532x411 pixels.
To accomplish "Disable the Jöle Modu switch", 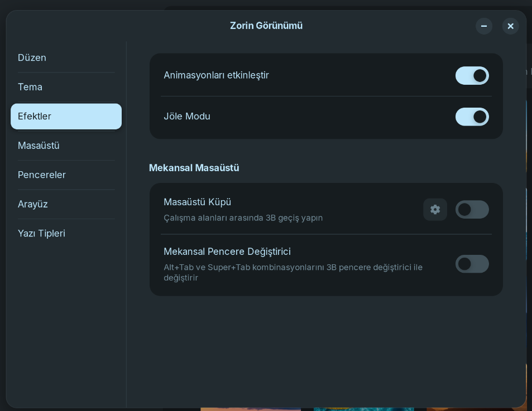I will point(472,117).
